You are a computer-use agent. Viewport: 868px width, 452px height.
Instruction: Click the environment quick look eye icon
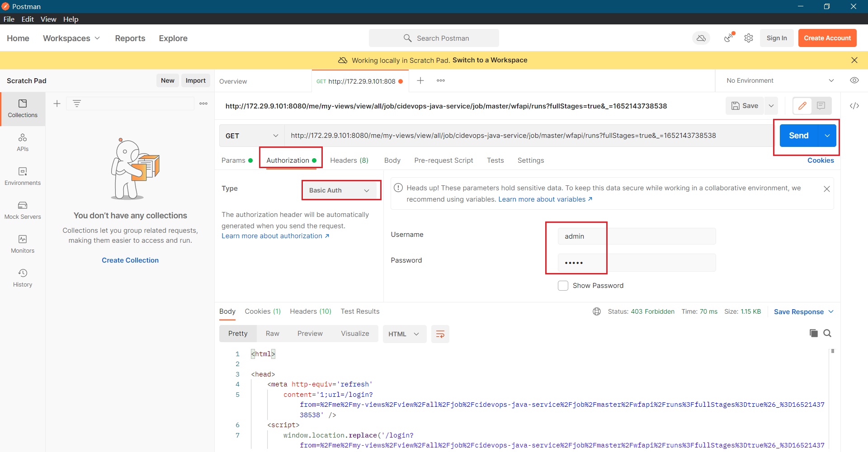point(854,80)
